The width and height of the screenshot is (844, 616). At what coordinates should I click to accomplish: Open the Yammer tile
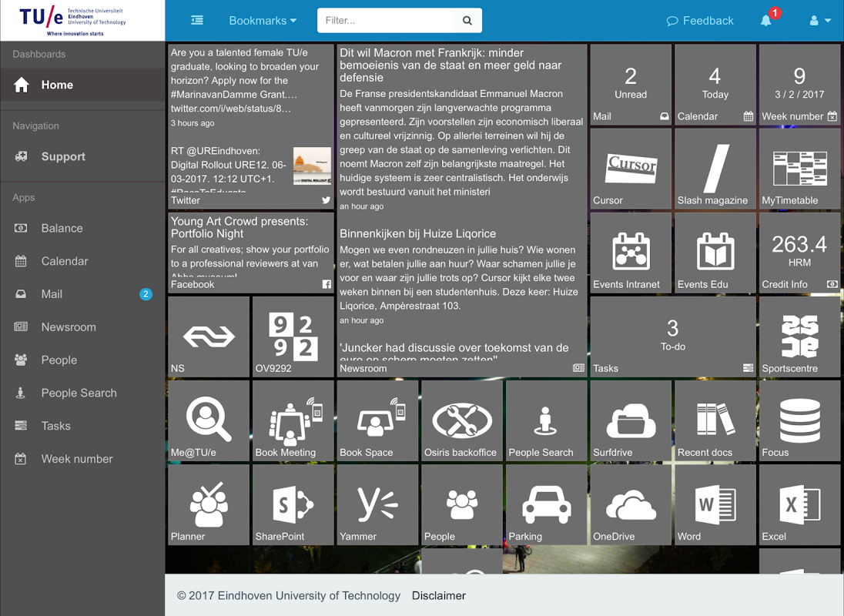tap(377, 505)
